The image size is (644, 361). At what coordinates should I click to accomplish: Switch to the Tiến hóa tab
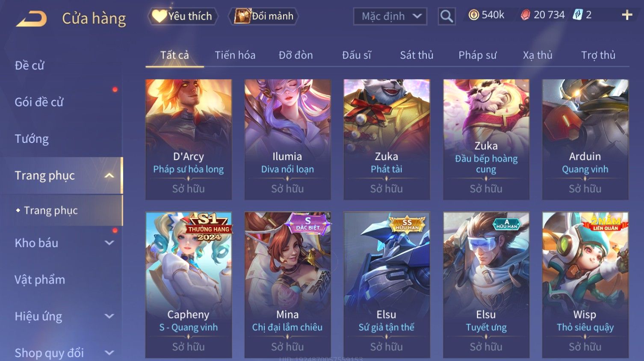click(235, 55)
